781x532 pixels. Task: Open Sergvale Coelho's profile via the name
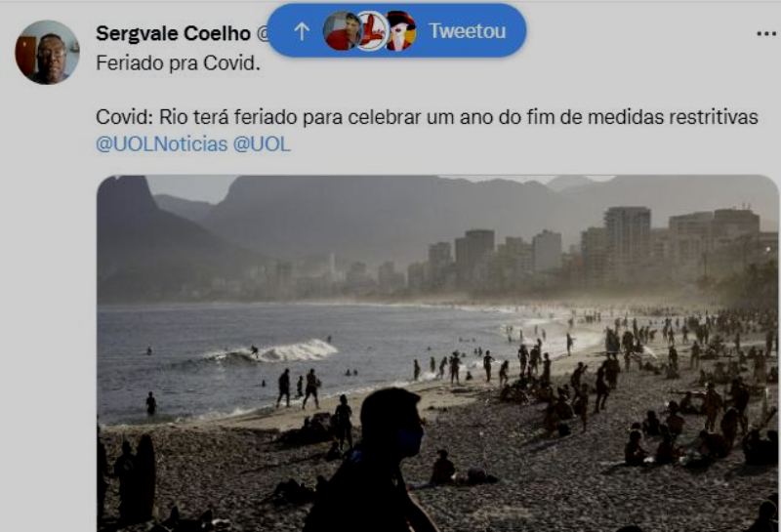[173, 34]
